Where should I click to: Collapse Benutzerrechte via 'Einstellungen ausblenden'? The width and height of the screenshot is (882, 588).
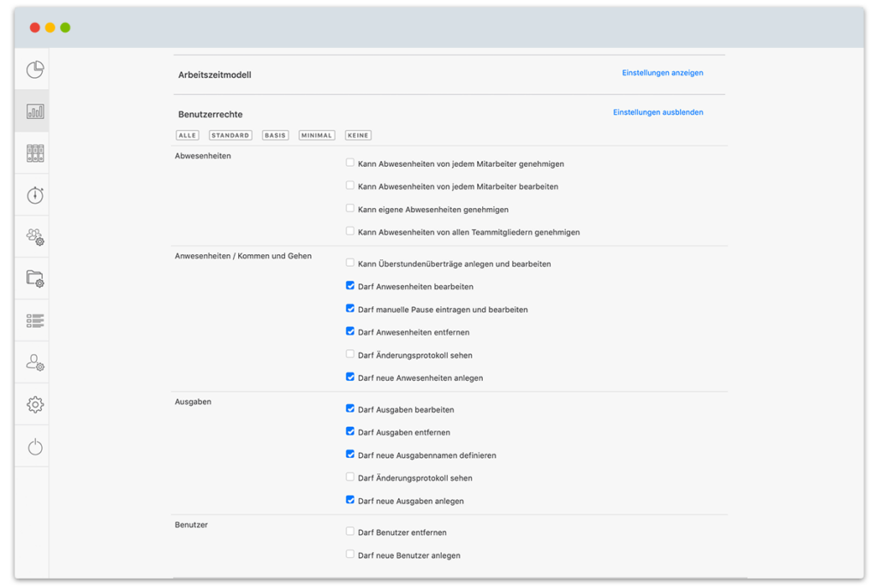point(658,112)
